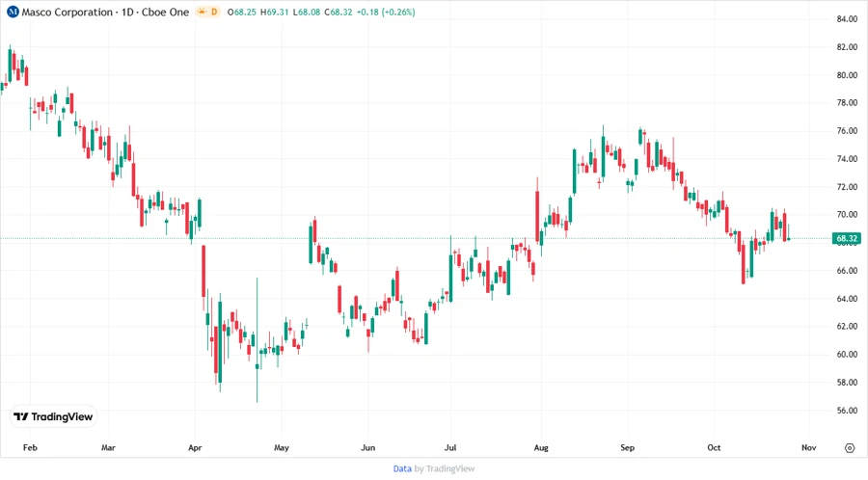Click the 72.00 price axis label
868x480 pixels.
(x=847, y=187)
